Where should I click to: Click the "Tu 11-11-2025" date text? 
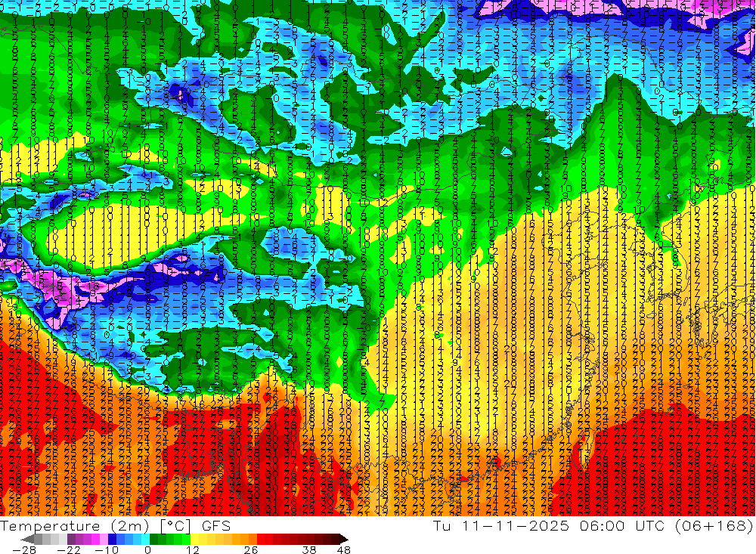tap(501, 526)
